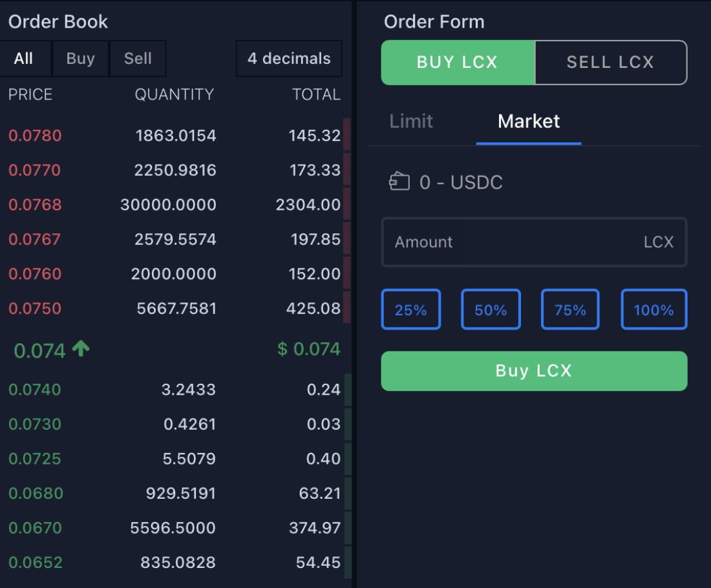Click the 0 - USDC balance text
This screenshot has width=711, height=588.
461,182
